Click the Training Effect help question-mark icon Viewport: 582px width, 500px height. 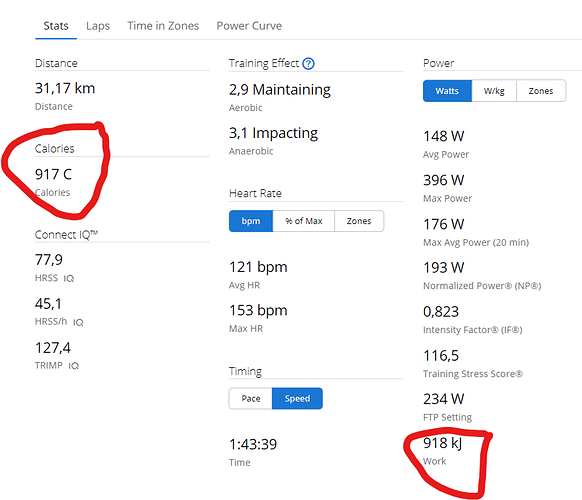[308, 64]
